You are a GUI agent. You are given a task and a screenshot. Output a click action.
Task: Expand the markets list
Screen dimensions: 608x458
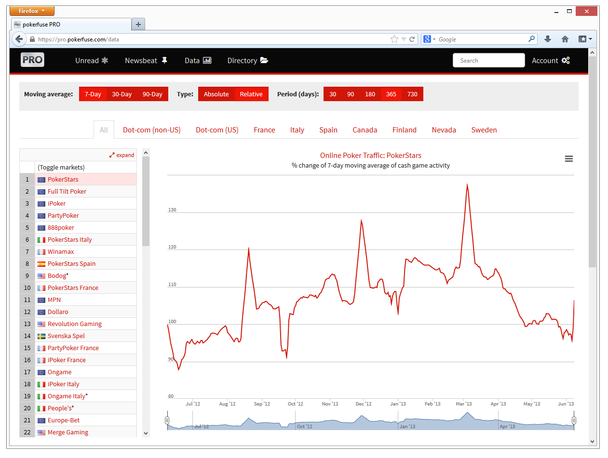[122, 155]
